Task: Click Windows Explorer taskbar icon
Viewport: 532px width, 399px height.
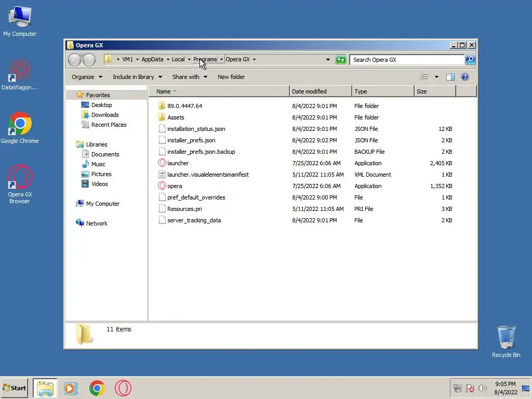Action: 45,388
